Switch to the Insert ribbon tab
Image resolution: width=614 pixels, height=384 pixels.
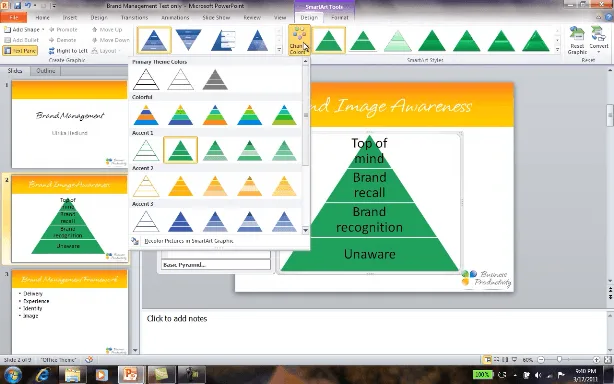click(x=70, y=18)
